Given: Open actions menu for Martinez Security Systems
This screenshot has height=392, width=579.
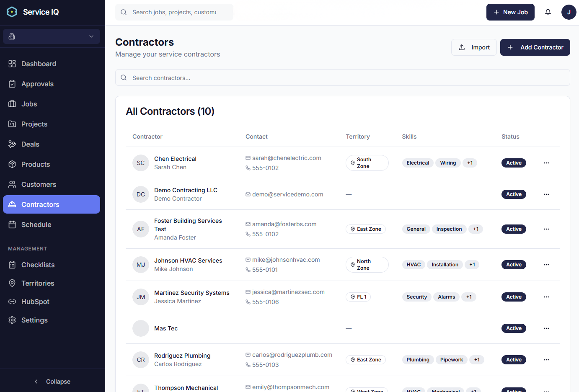Looking at the screenshot, I should pos(546,297).
